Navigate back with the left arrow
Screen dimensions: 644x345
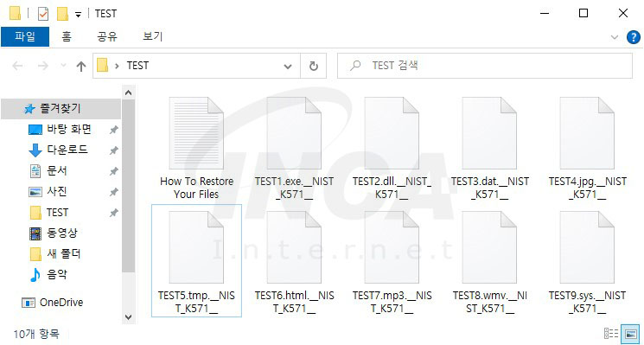pyautogui.click(x=17, y=66)
